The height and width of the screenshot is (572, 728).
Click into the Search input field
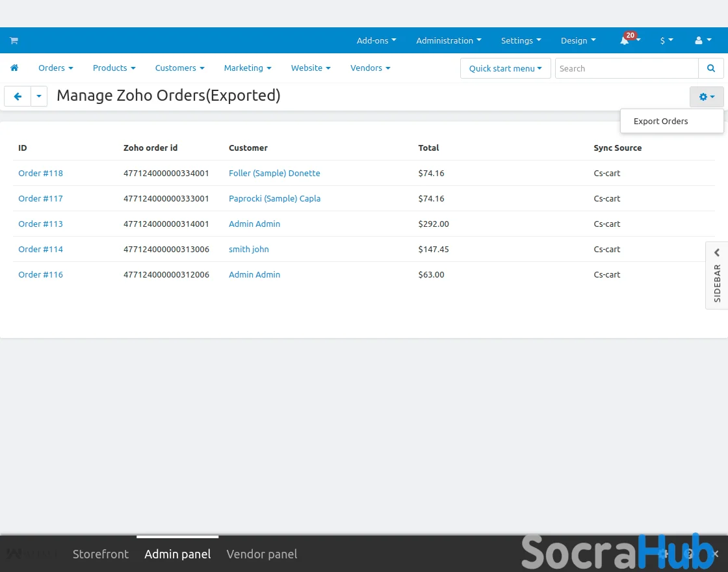click(x=626, y=68)
